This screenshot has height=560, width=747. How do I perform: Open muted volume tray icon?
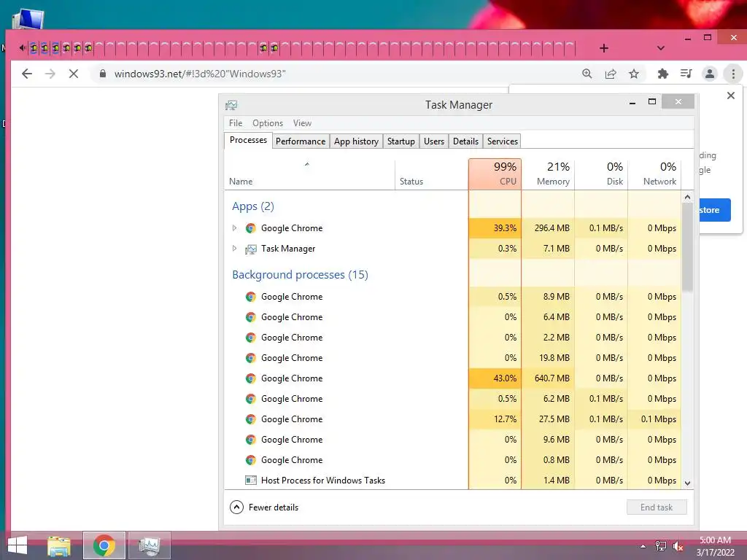[678, 546]
